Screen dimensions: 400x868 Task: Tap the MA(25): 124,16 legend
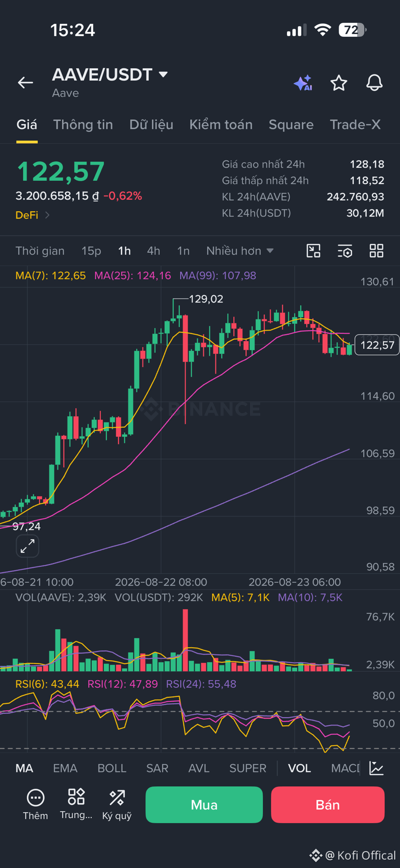[x=132, y=275]
